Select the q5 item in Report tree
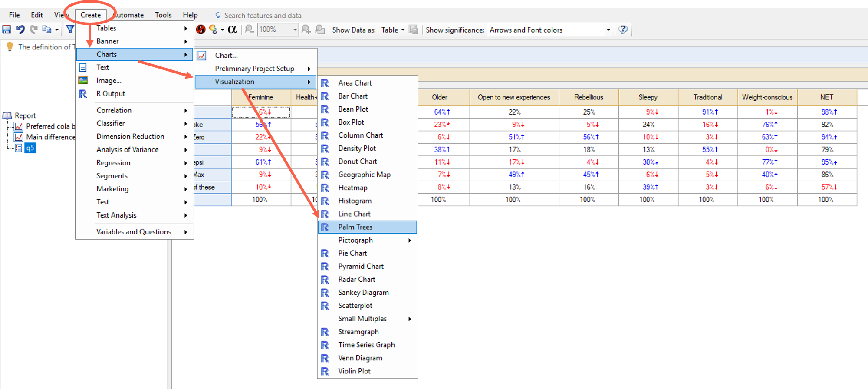Screen dimensions: 868x389 pos(30,148)
